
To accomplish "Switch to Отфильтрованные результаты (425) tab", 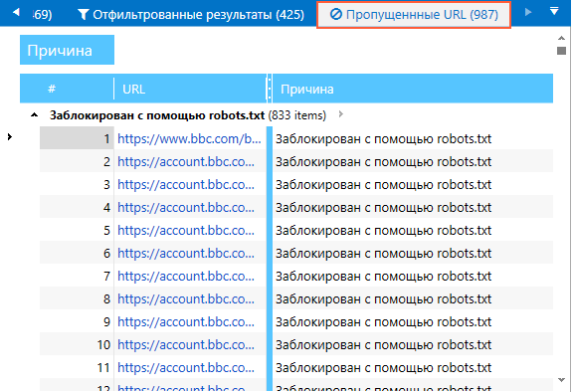I will pyautogui.click(x=191, y=15).
